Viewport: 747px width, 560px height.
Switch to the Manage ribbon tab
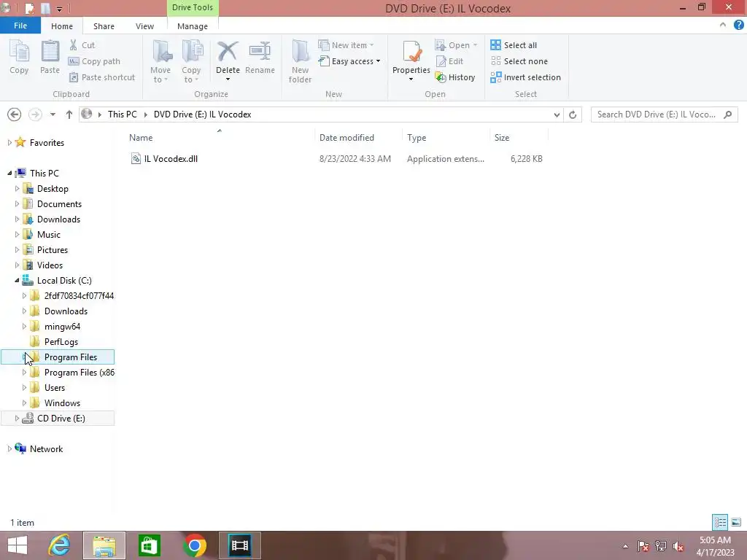tap(193, 26)
